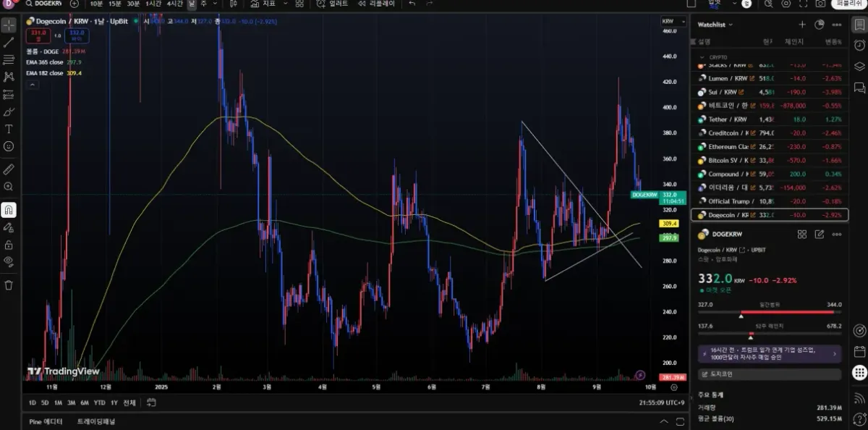The width and height of the screenshot is (868, 430).
Task: Open DOGEKRW details more options
Action: coord(837,235)
